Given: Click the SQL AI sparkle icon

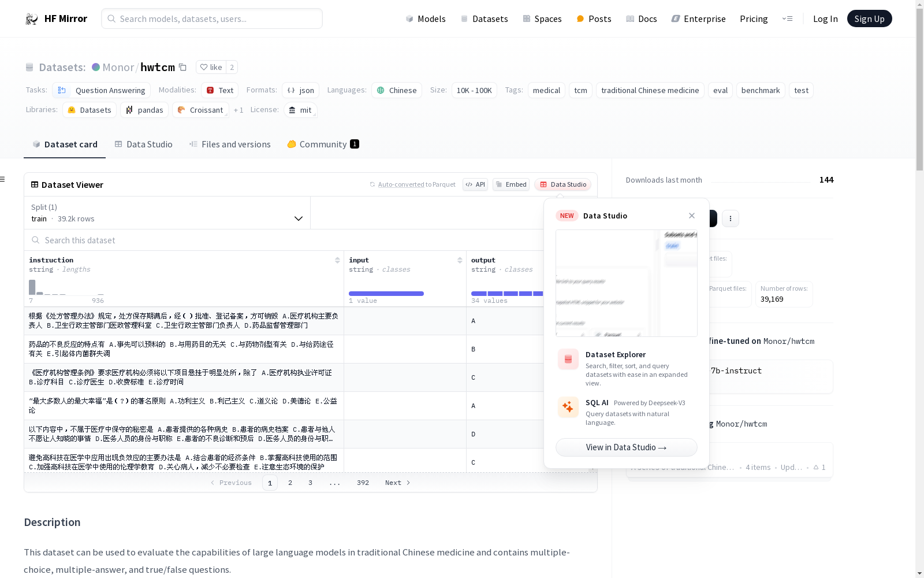Looking at the screenshot, I should pyautogui.click(x=568, y=407).
